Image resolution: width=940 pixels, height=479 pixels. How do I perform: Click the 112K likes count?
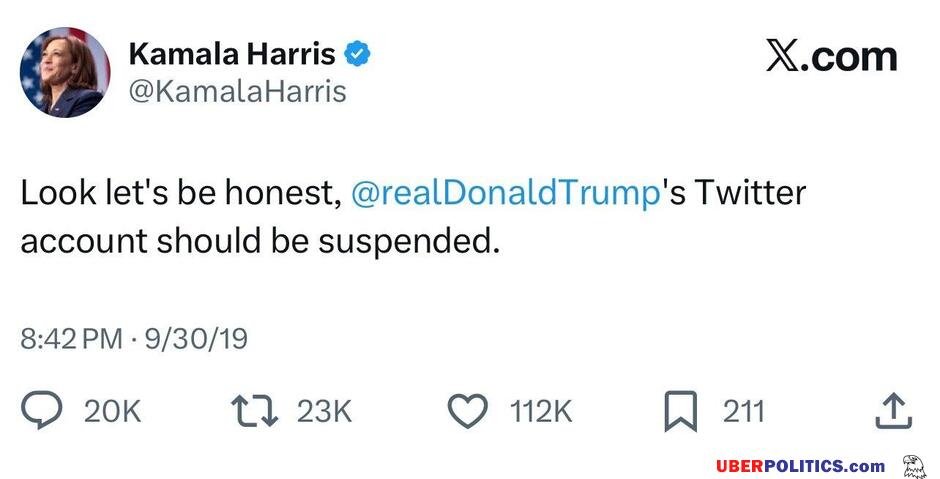point(541,411)
